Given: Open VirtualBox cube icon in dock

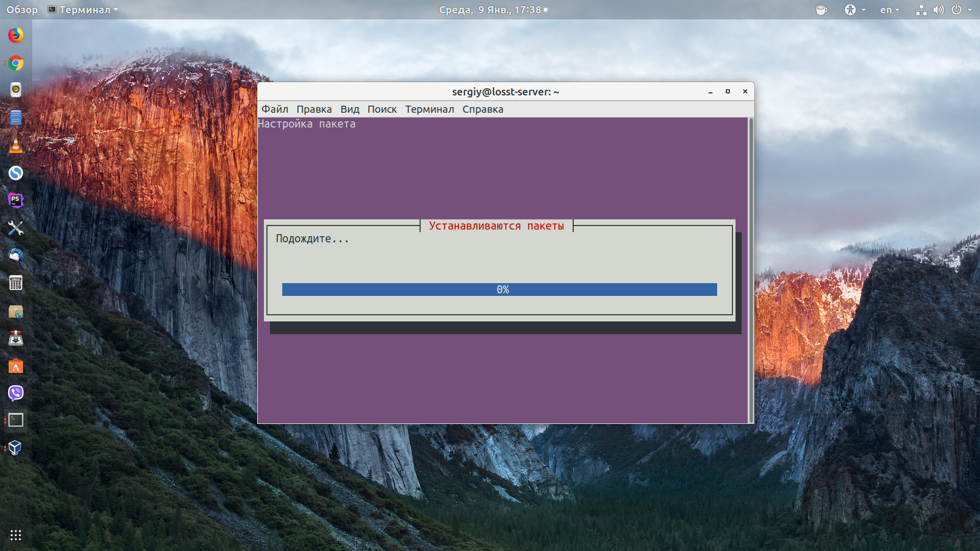Looking at the screenshot, I should tap(16, 448).
